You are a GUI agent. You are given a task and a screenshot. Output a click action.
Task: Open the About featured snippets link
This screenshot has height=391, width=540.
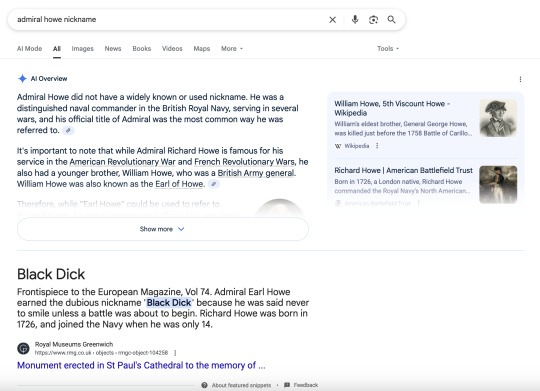(x=241, y=385)
